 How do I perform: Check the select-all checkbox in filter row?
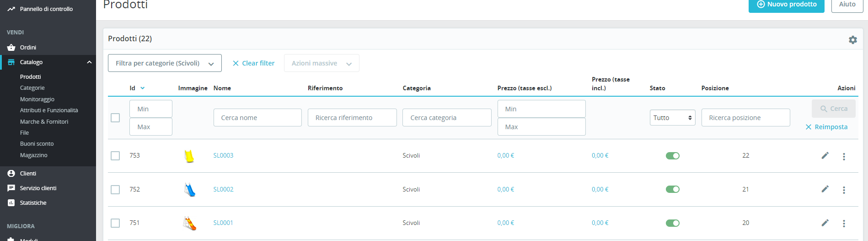click(115, 118)
